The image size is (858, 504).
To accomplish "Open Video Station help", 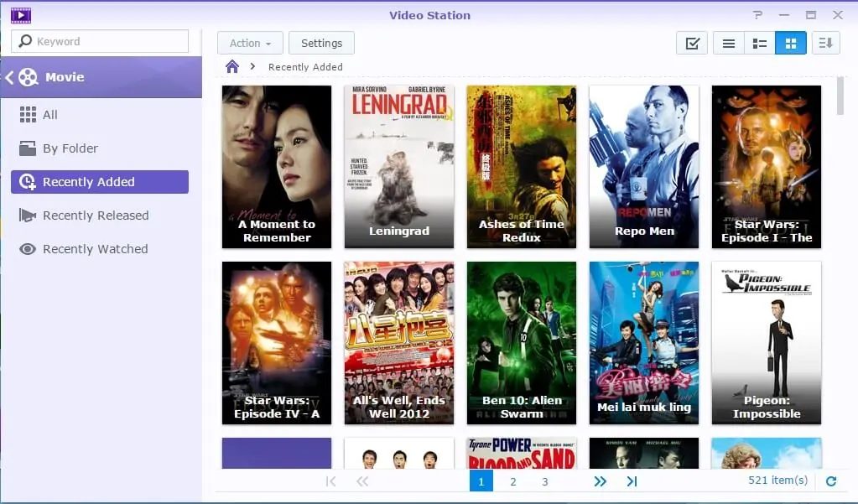I will (757, 15).
